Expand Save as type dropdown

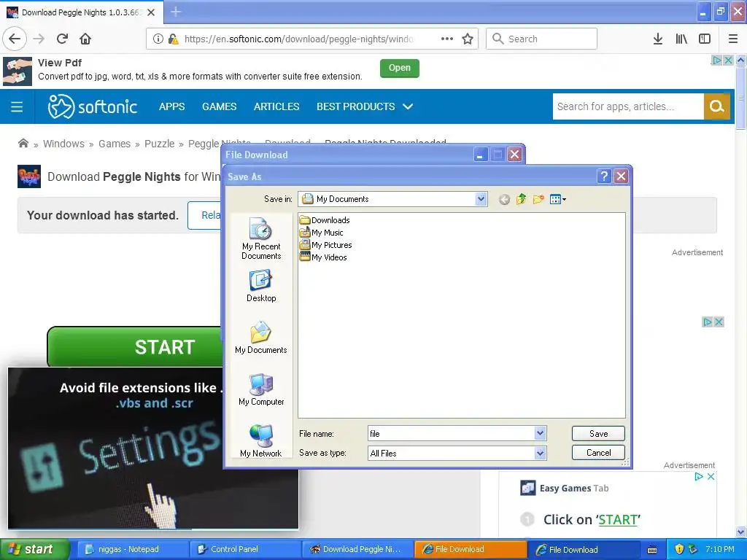click(540, 454)
